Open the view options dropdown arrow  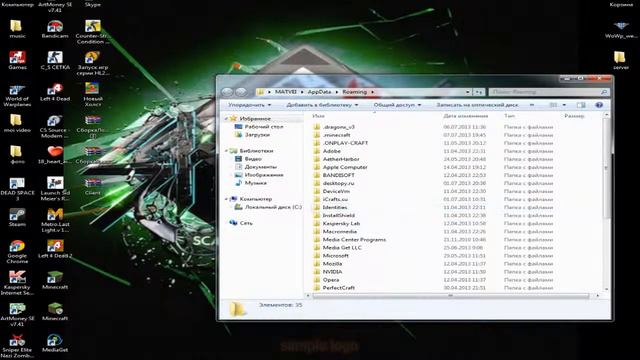click(x=564, y=105)
